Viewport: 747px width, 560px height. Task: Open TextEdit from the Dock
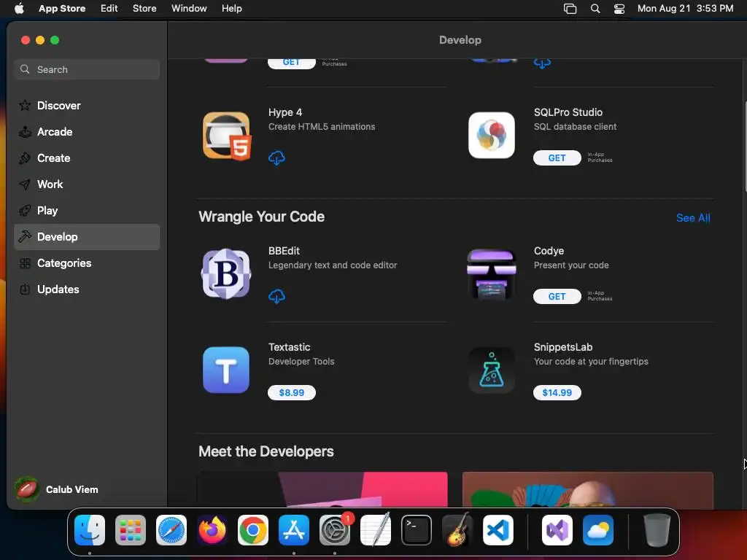(376, 530)
